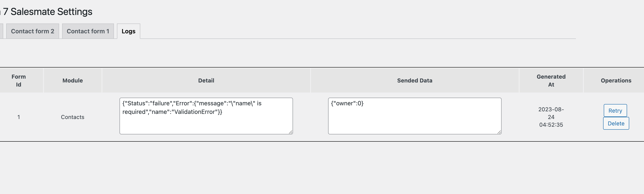Click the Retry button for the log entry
644x194 pixels.
[x=615, y=110]
